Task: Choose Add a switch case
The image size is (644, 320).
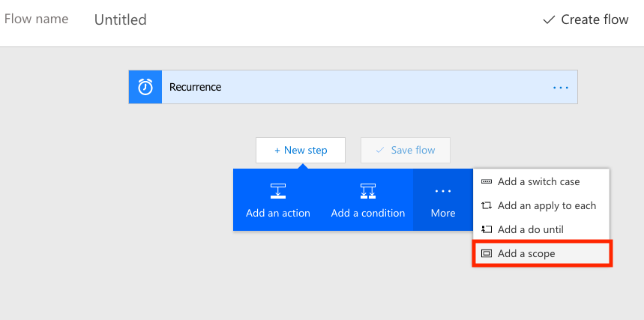Action: [538, 181]
